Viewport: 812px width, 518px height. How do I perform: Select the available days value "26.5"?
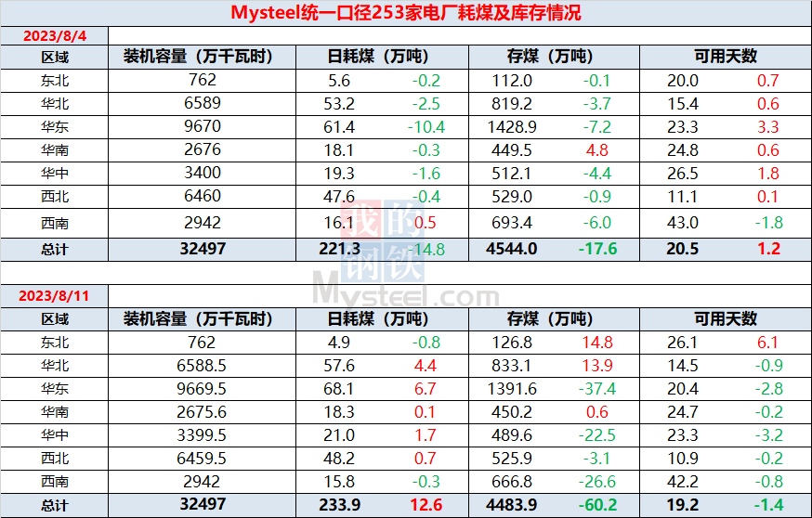click(683, 174)
